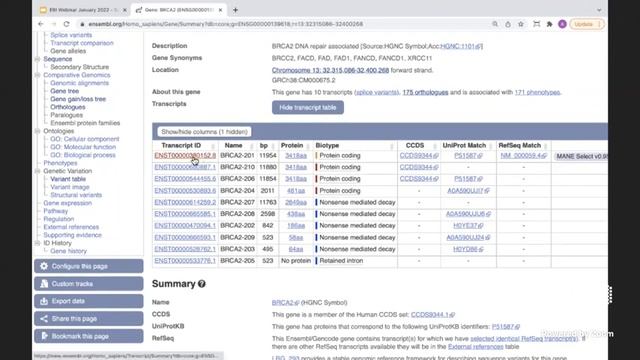Viewport: 640px width, 360px height.
Task: Switch to the EBI Webinar January tab
Action: [83, 10]
